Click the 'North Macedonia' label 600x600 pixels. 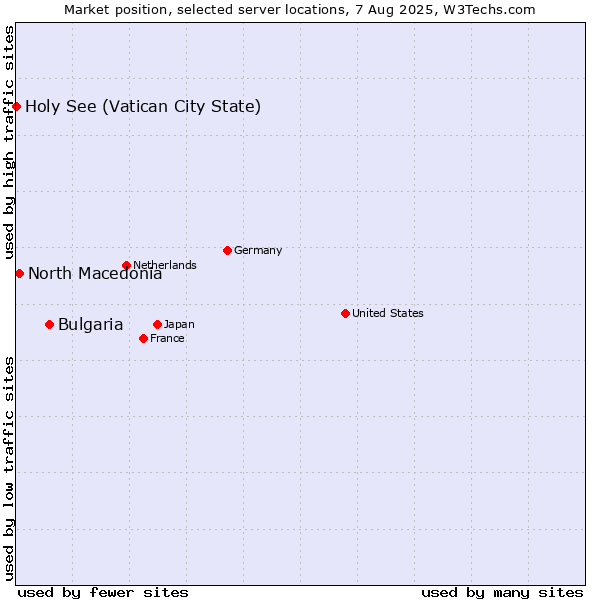coord(95,274)
